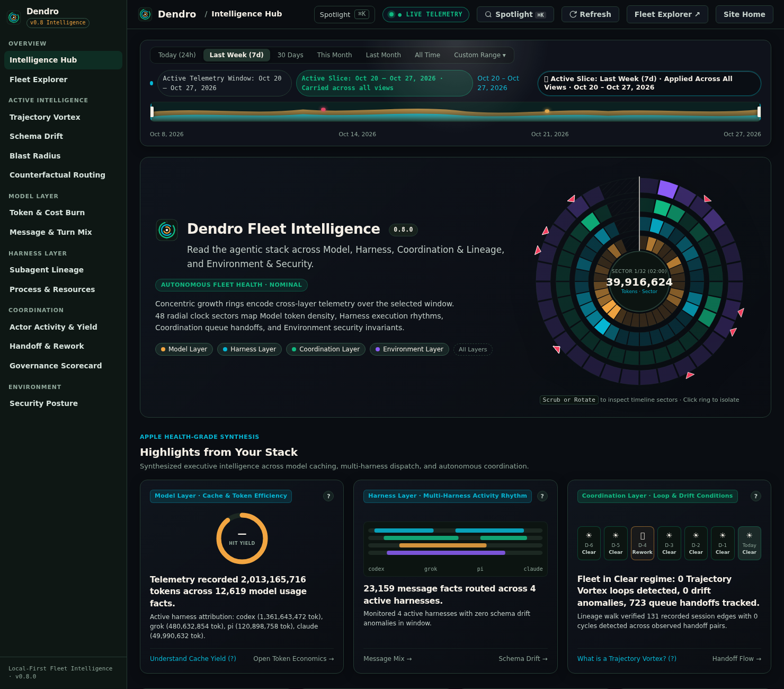Screen dimensions: 784x689
Task: Follow the Handoff Flow link
Action: pos(737,659)
